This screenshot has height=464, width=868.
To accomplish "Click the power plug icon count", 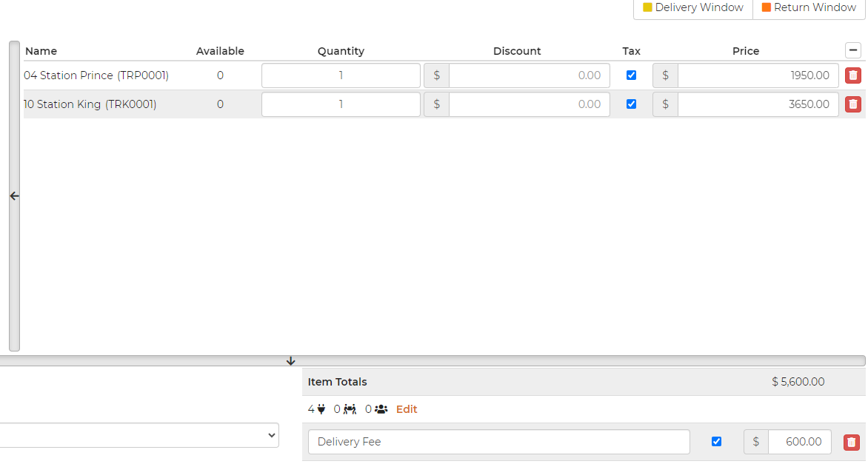I will [x=321, y=409].
